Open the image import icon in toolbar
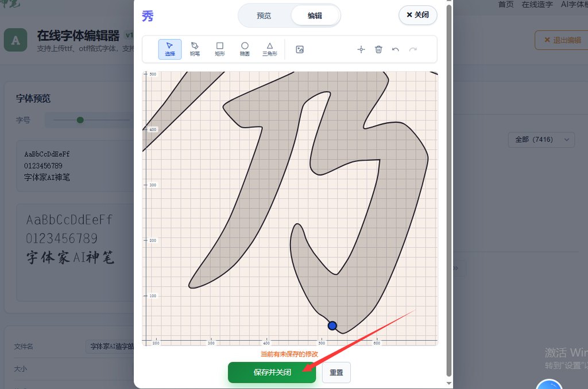 pos(300,49)
